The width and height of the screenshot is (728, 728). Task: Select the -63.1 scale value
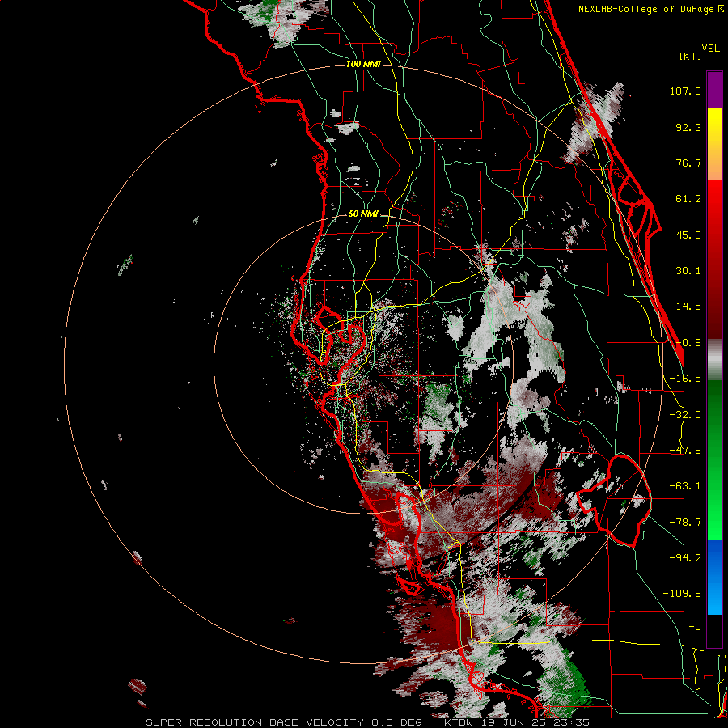coord(685,486)
